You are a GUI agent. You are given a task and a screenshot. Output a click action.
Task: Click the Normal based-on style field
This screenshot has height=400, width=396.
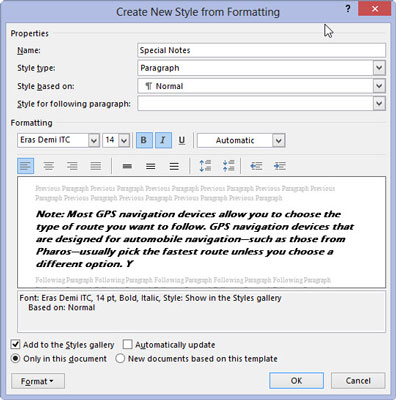pos(255,86)
